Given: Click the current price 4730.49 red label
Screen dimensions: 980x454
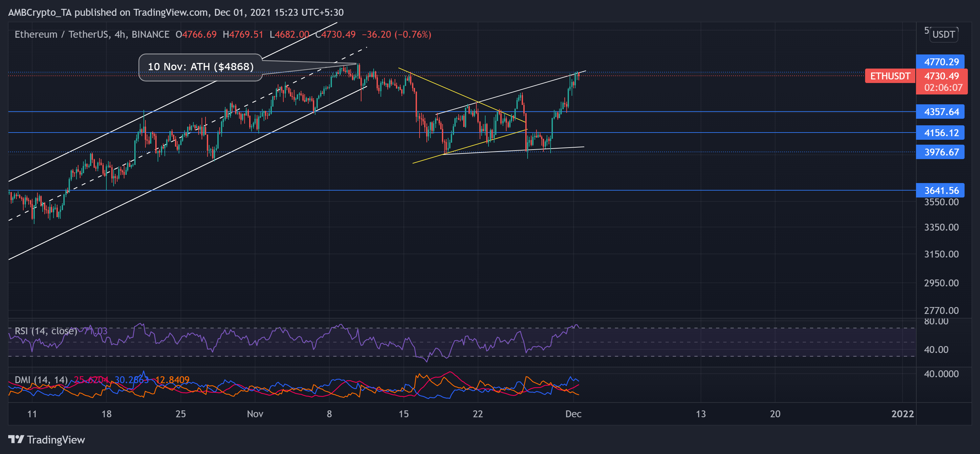Looking at the screenshot, I should click(x=941, y=76).
